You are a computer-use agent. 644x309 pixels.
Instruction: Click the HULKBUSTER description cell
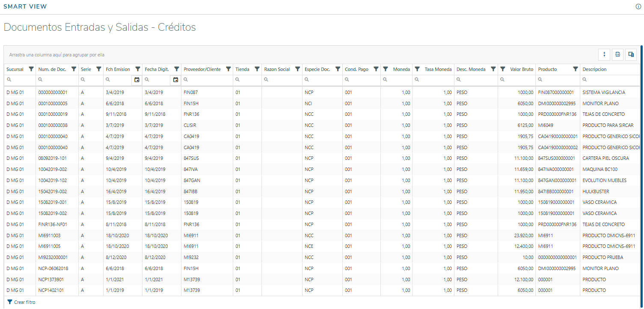pyautogui.click(x=596, y=191)
